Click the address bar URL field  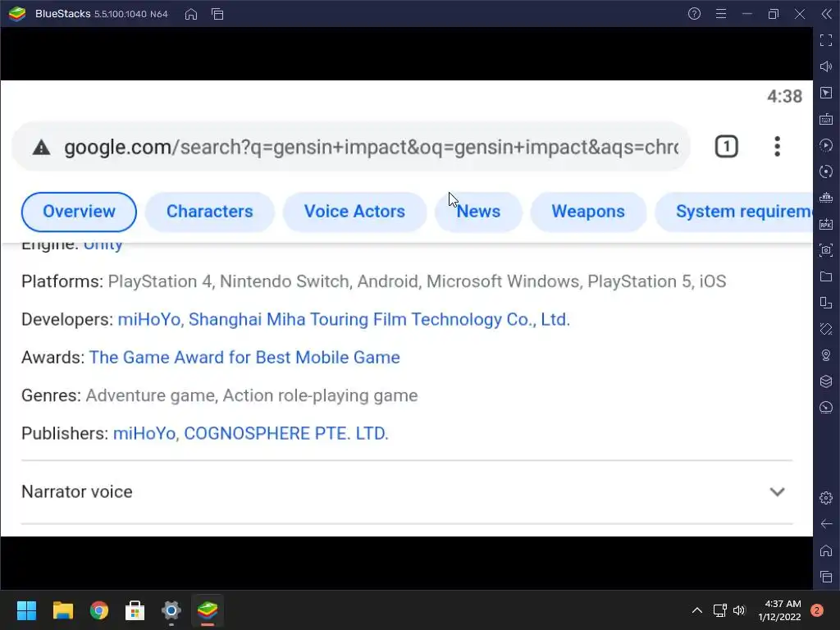click(x=351, y=147)
